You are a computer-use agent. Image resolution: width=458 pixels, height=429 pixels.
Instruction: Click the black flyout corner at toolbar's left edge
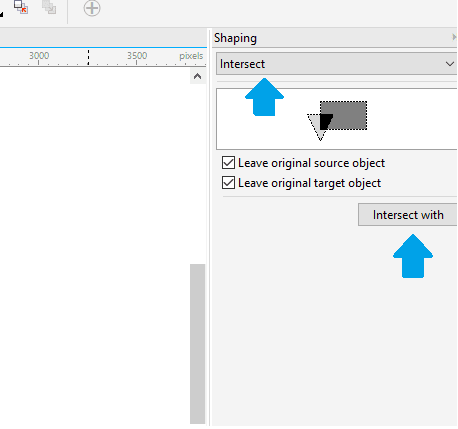point(1,14)
